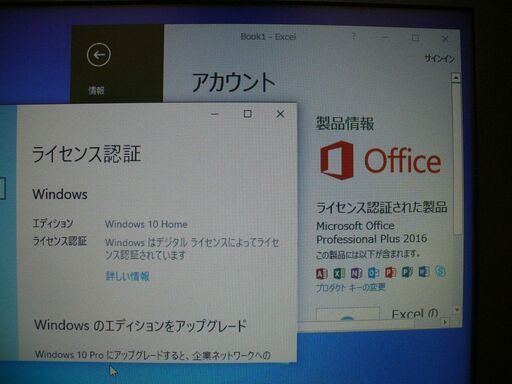Viewport: 512px width, 384px height.
Task: Click the Word app icon
Action: point(424,272)
